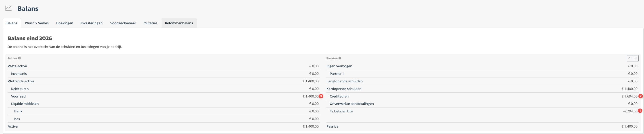Click the chart icon beside Balans title
Viewport: 644px width, 134px height.
click(x=8, y=8)
